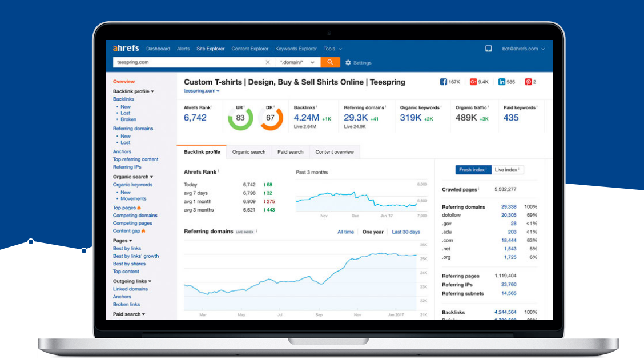644x359 pixels.
Task: Open the *.domain/* mode dropdown
Action: (297, 62)
